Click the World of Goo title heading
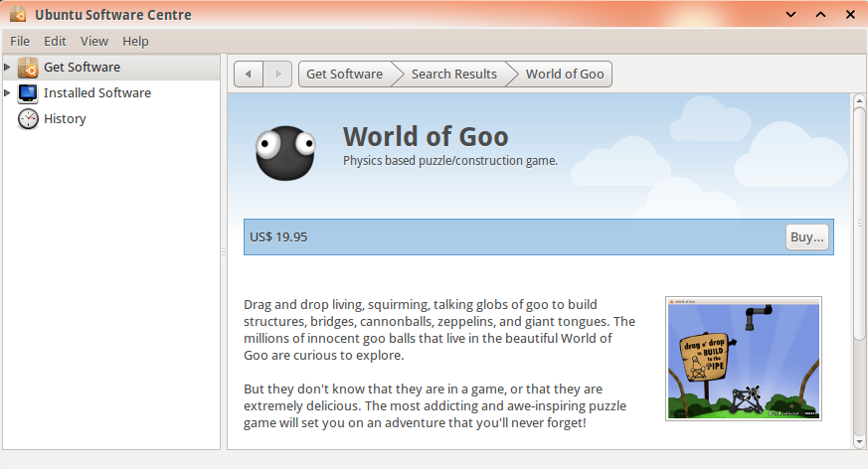This screenshot has width=868, height=469. pos(426,136)
